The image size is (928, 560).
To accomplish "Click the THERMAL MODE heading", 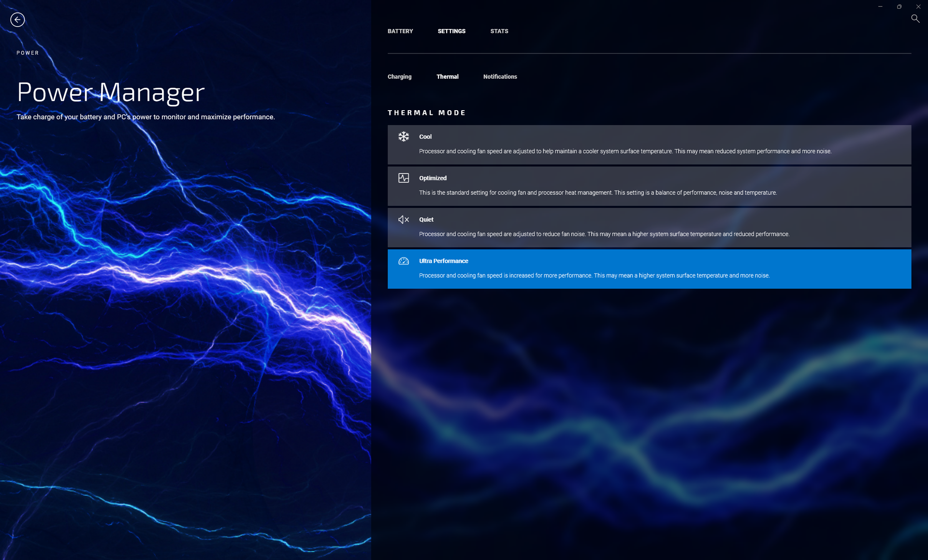I will pyautogui.click(x=426, y=113).
